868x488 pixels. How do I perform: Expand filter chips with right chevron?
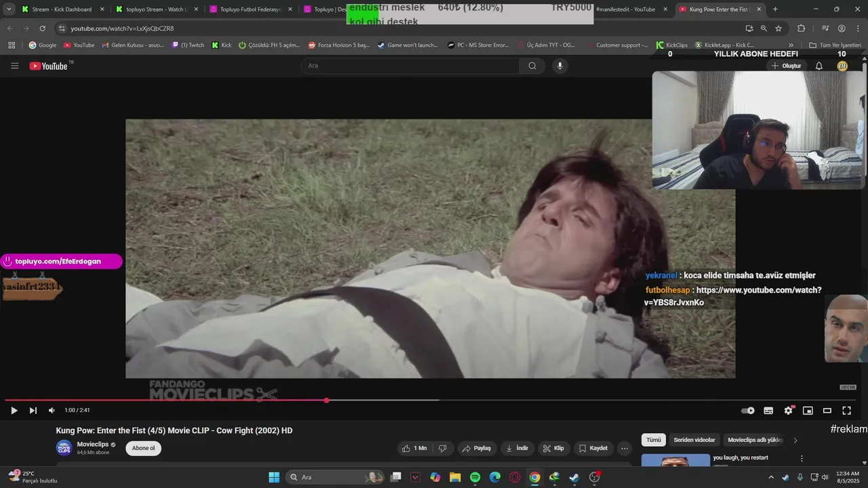[x=795, y=440]
